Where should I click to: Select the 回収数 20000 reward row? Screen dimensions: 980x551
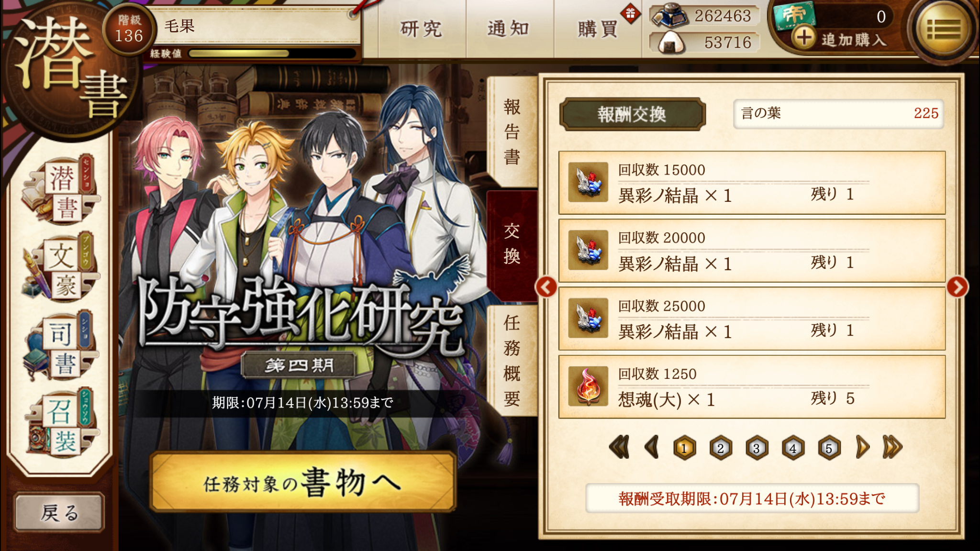(x=752, y=251)
